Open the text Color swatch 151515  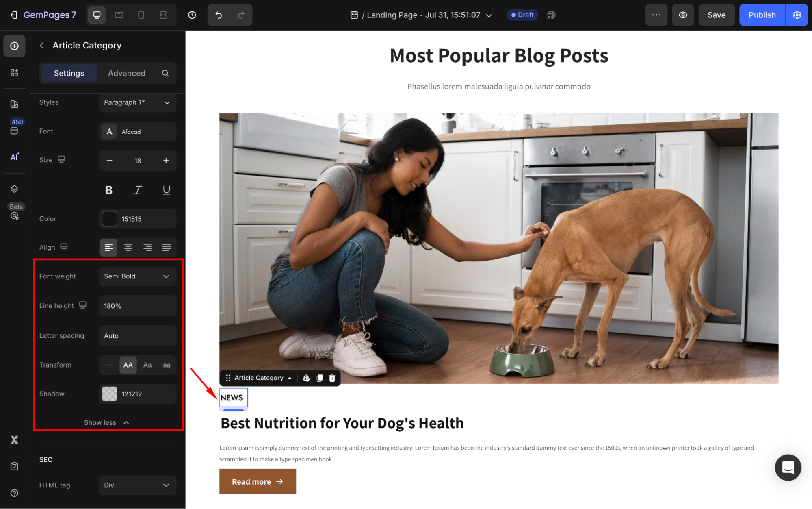(x=109, y=219)
